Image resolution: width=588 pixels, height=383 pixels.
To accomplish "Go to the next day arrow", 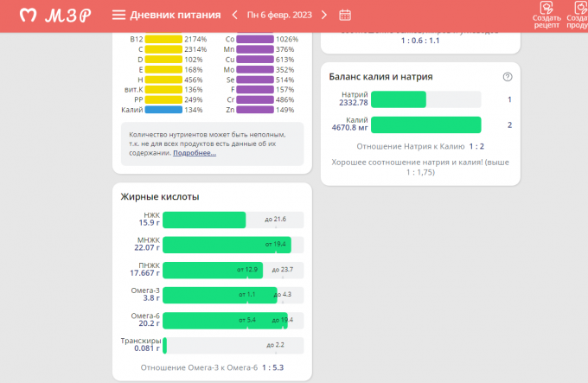I will [323, 15].
